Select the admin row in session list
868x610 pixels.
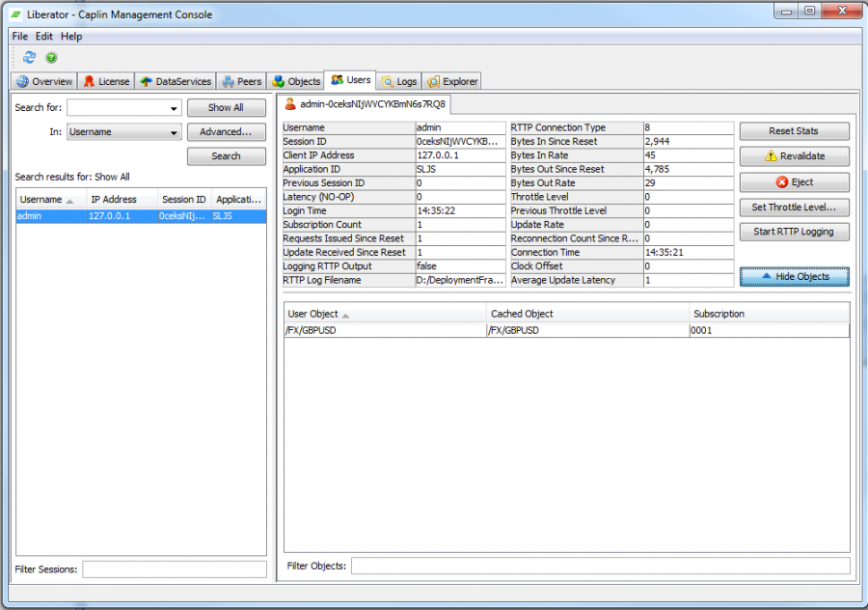pyautogui.click(x=141, y=216)
